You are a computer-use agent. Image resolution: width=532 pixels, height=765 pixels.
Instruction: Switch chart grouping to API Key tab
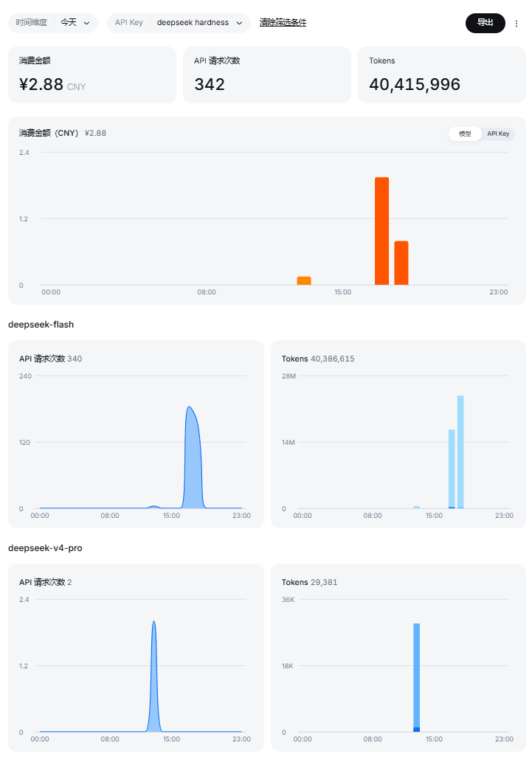(x=498, y=134)
